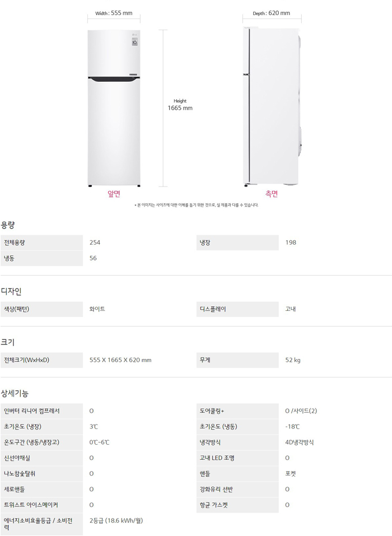392x536 pixels.
Task: Select the 디자인 section heading
Action: [11, 291]
